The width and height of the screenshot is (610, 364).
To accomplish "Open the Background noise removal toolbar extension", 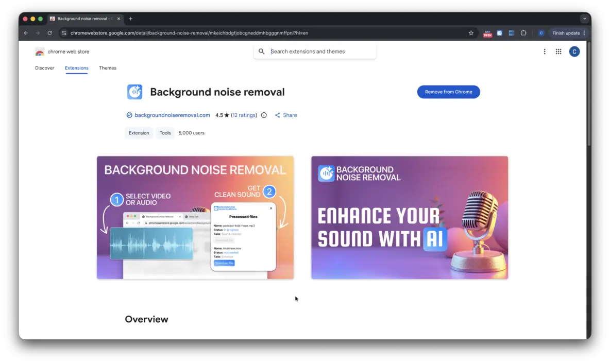I will click(500, 33).
